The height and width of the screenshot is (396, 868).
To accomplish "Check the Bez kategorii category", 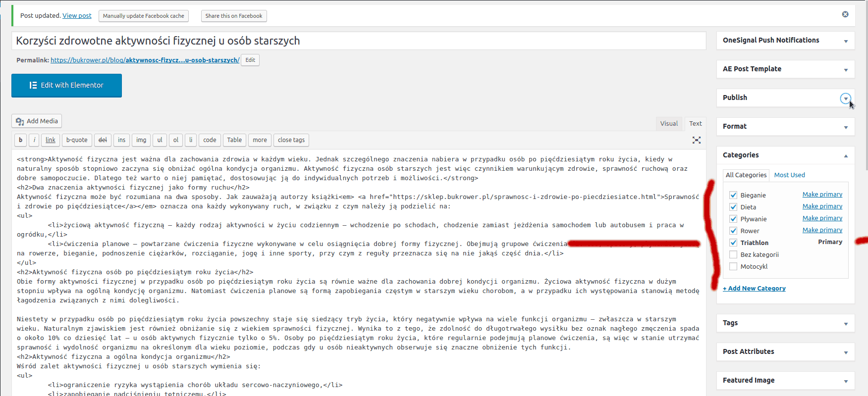I will coord(733,254).
